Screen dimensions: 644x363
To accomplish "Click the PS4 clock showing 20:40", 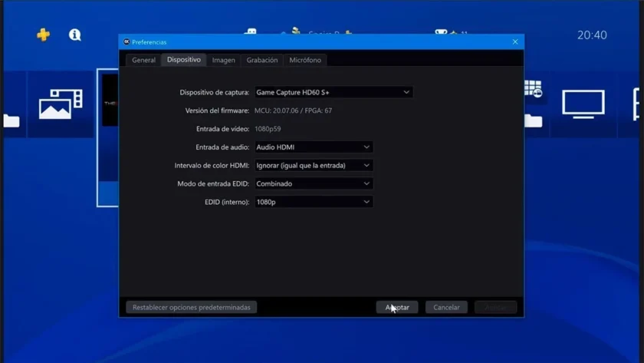I will (592, 35).
